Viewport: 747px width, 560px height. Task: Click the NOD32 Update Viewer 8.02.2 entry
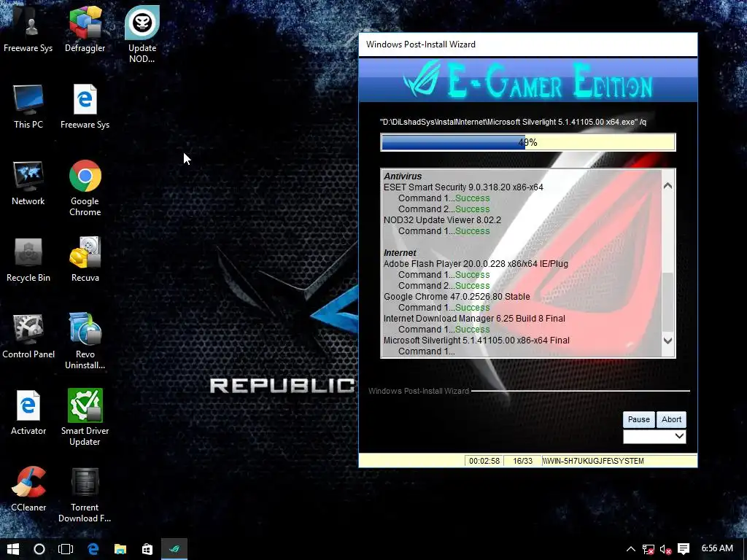point(442,220)
